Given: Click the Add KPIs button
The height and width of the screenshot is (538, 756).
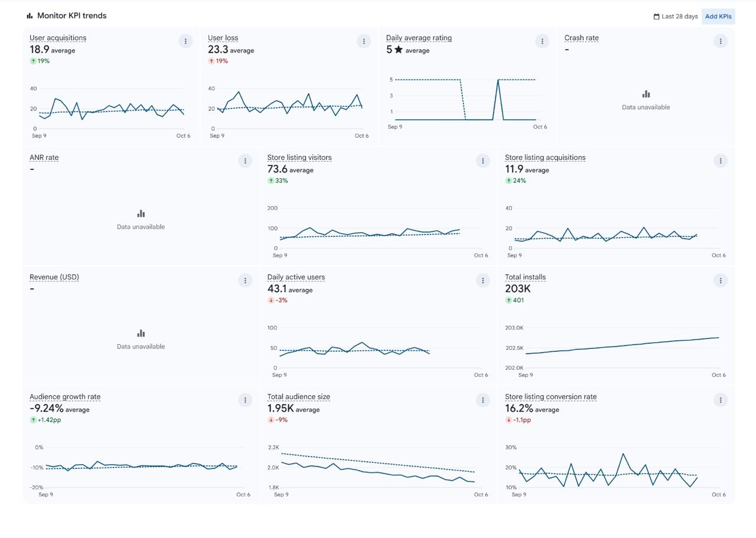Looking at the screenshot, I should [x=718, y=17].
